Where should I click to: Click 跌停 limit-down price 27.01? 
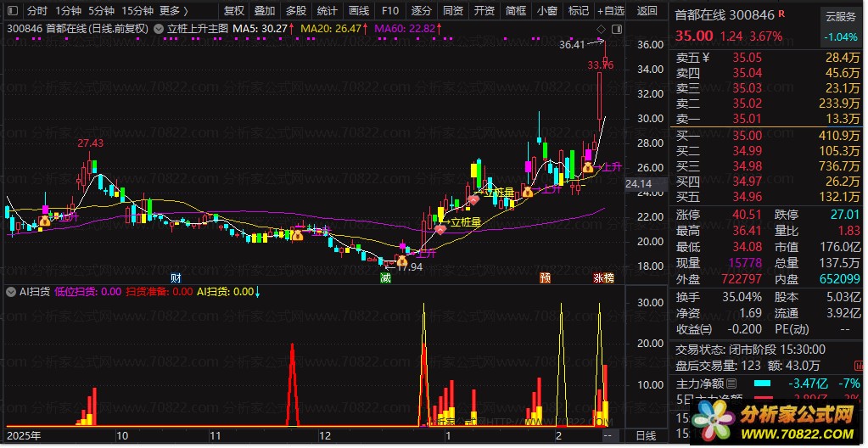click(x=845, y=215)
